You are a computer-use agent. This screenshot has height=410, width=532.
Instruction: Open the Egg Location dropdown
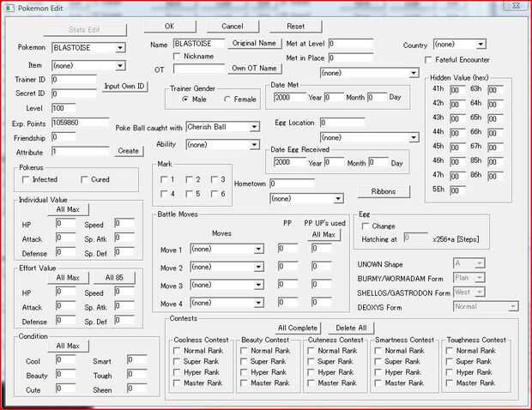click(414, 138)
